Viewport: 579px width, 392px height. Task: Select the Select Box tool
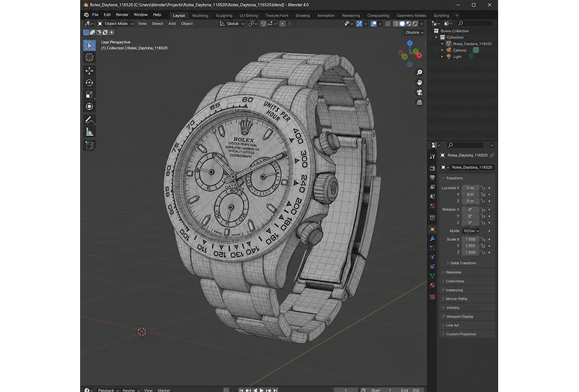pos(89,45)
